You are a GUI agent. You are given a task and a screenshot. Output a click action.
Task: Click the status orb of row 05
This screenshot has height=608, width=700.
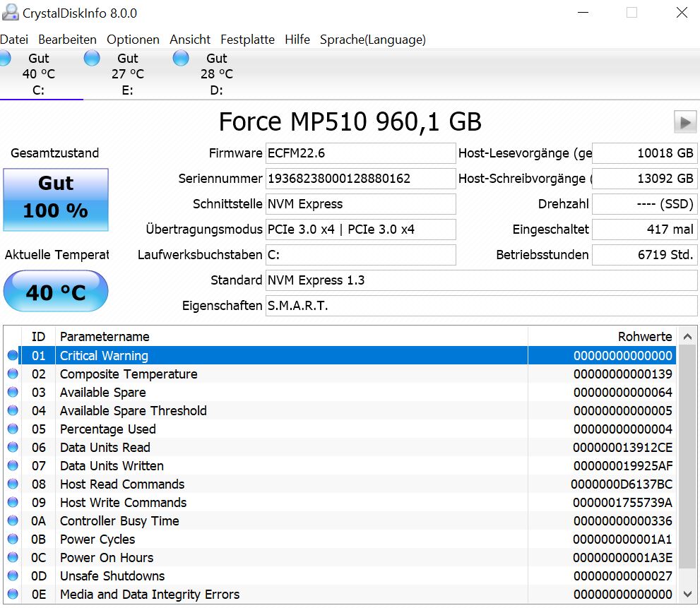click(x=13, y=429)
